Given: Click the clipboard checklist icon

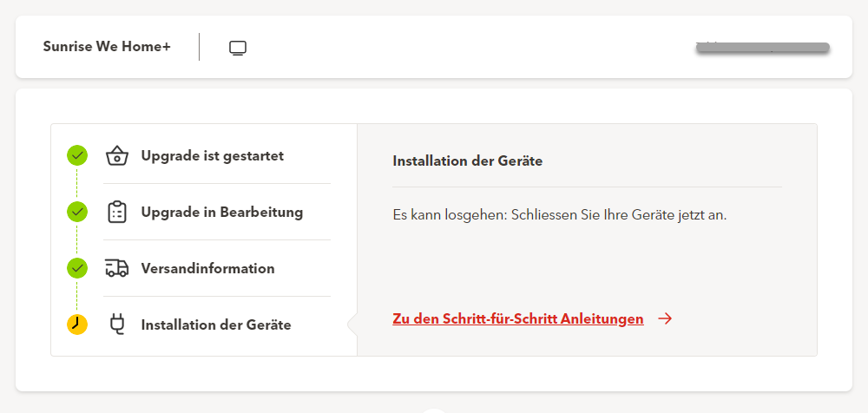Looking at the screenshot, I should coord(117,213).
